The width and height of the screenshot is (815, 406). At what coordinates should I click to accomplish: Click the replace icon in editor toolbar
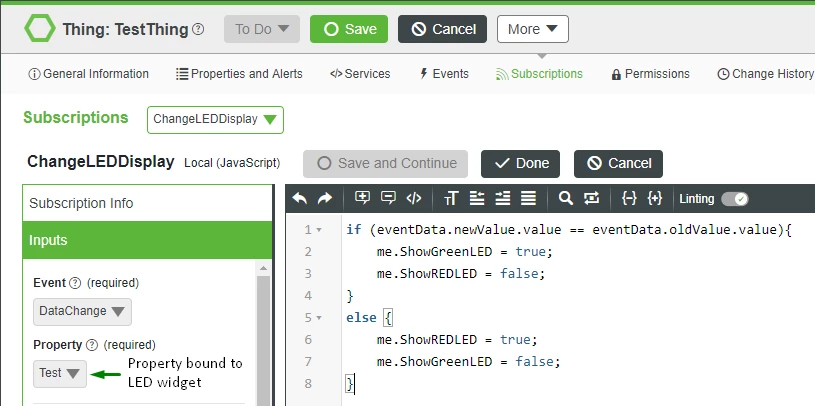pos(591,198)
